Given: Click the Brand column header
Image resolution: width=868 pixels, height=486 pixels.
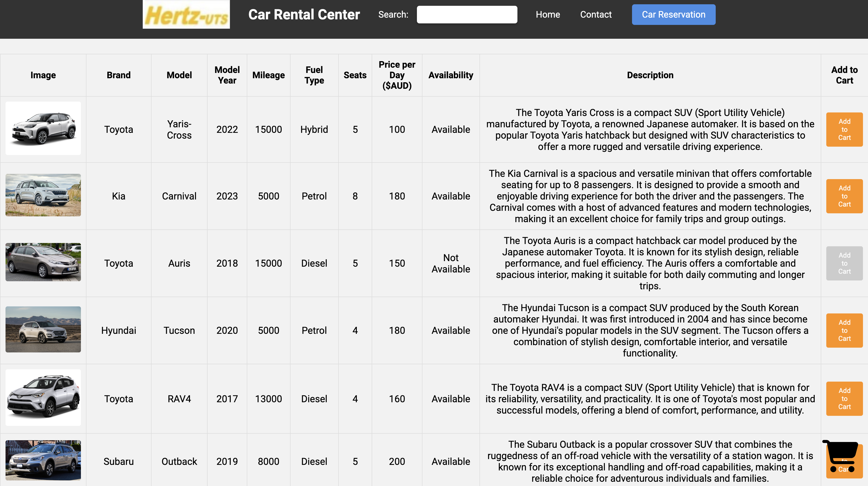Looking at the screenshot, I should [x=119, y=75].
